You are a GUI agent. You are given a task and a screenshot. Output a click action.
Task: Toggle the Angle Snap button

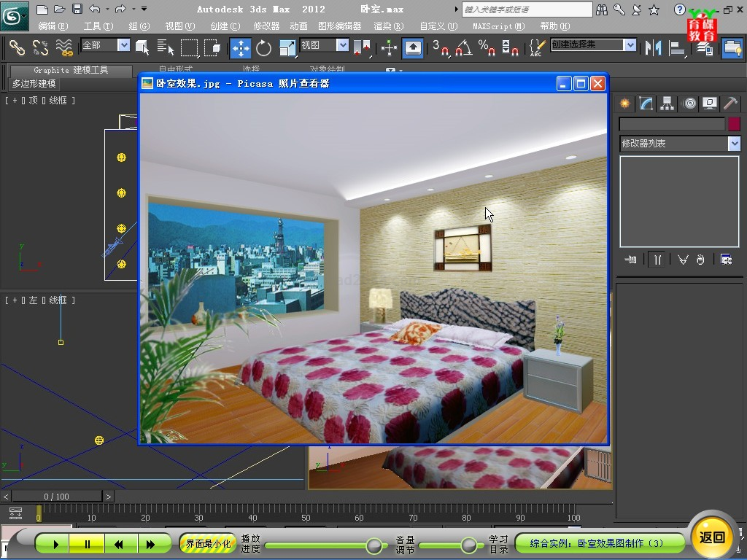463,48
